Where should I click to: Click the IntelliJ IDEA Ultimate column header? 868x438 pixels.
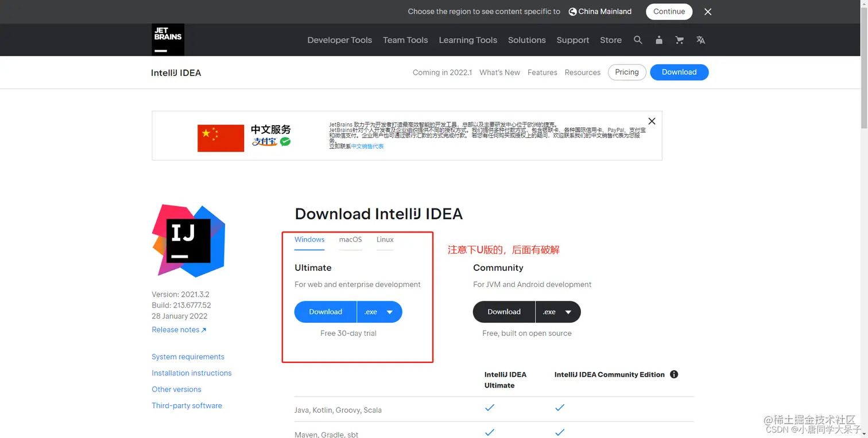(x=505, y=379)
